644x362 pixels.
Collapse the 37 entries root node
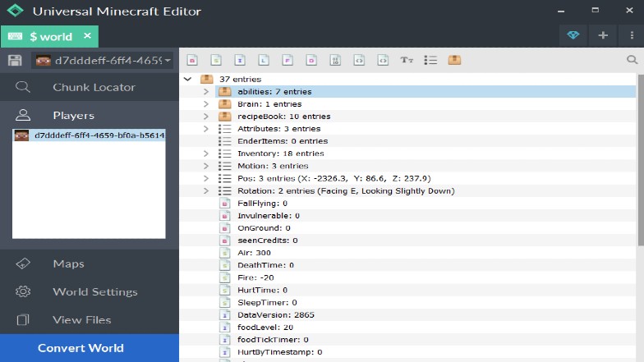coord(187,79)
